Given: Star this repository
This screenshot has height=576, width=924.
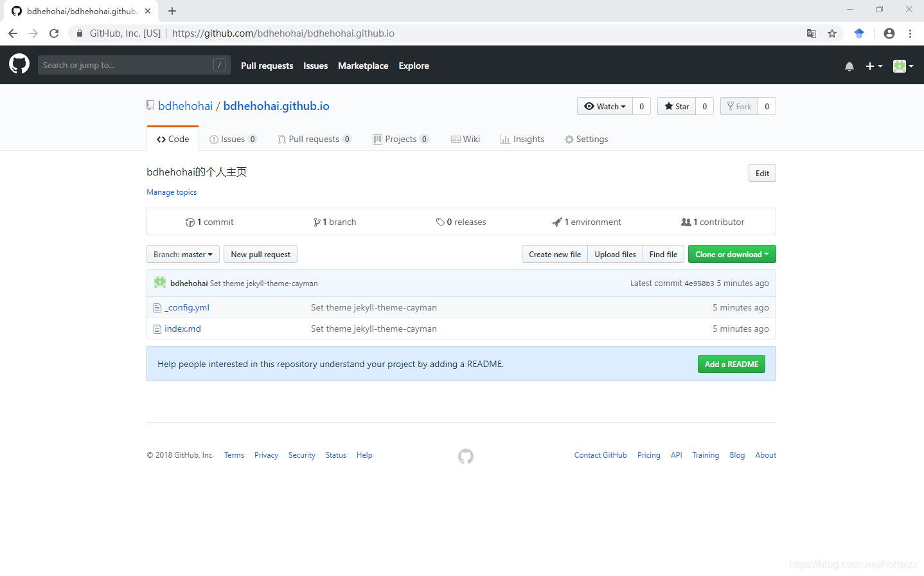Looking at the screenshot, I should coord(677,106).
